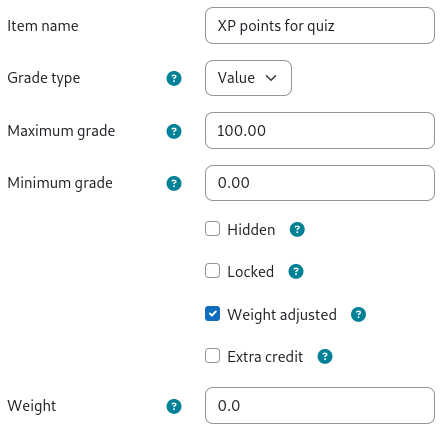Open help icon beside Weight field
Image resolution: width=443 pixels, height=432 pixels.
[174, 406]
